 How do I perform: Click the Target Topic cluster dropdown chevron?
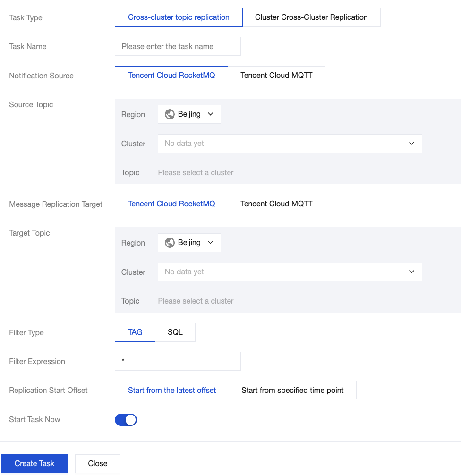pyautogui.click(x=412, y=272)
